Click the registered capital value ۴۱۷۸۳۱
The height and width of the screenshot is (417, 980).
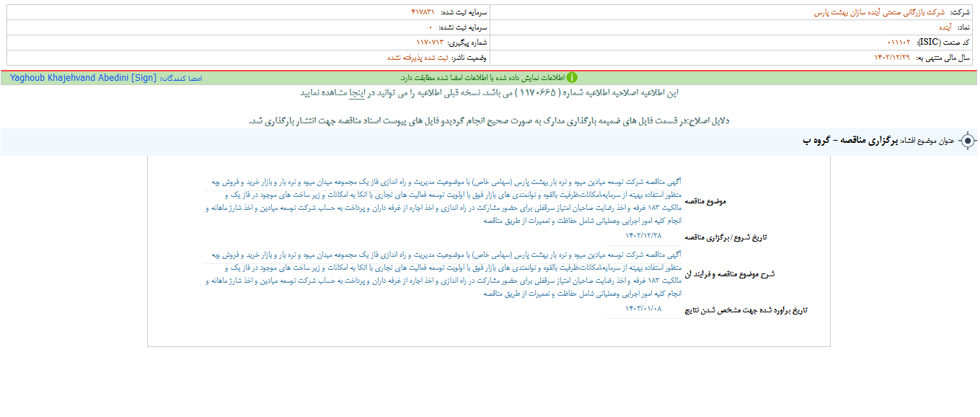coord(423,13)
